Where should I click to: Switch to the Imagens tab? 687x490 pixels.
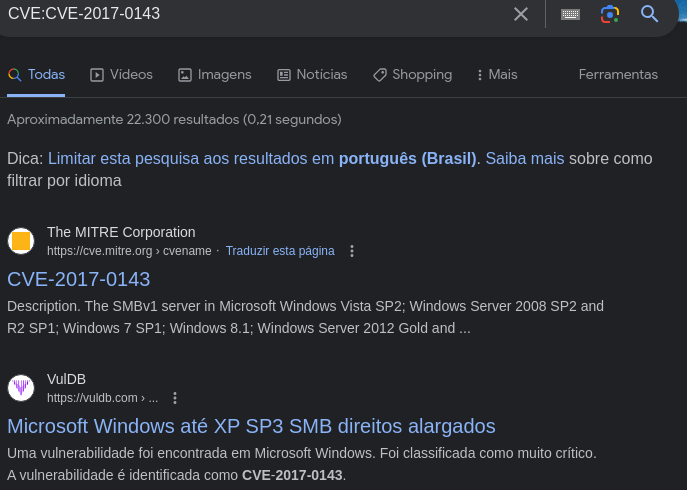[215, 75]
